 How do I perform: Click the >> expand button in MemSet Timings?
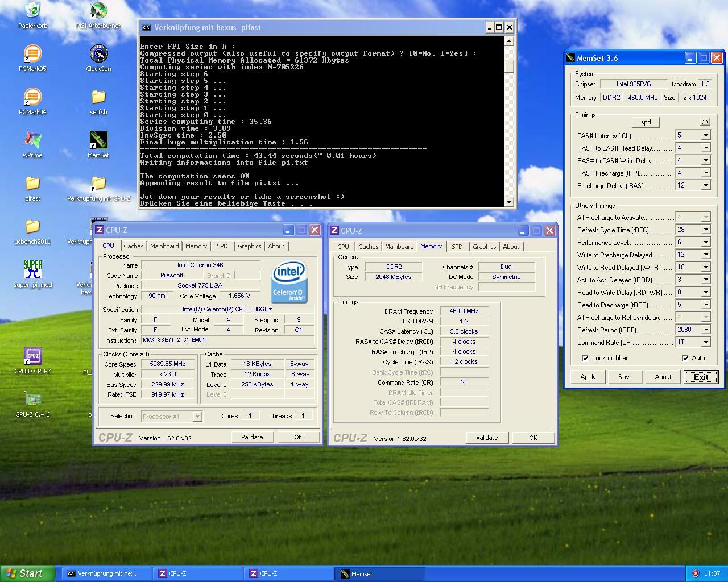(x=705, y=122)
